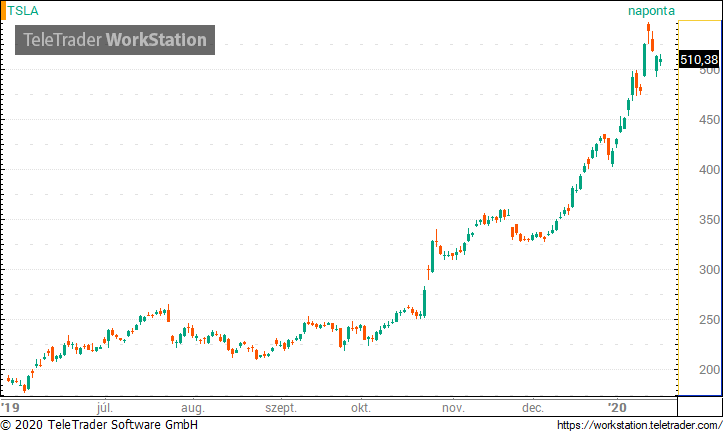
Task: Click the current price tag 510,38
Action: 699,59
